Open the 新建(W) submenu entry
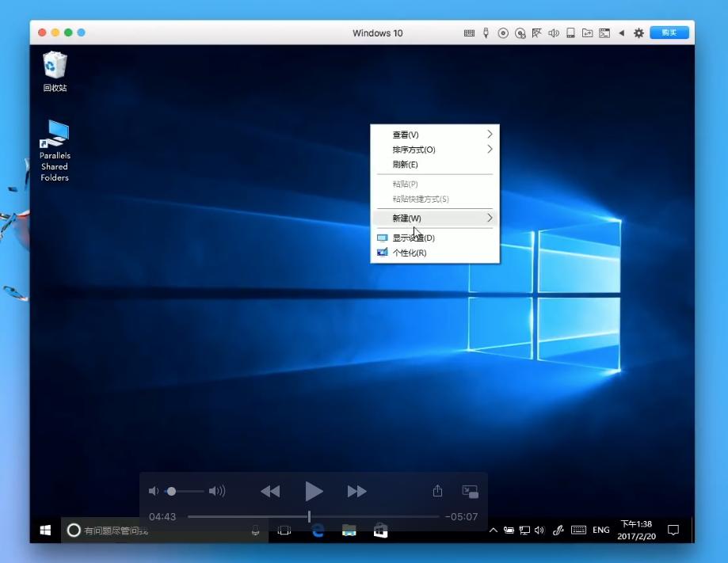Screen dimensions: 728x563 [435, 218]
